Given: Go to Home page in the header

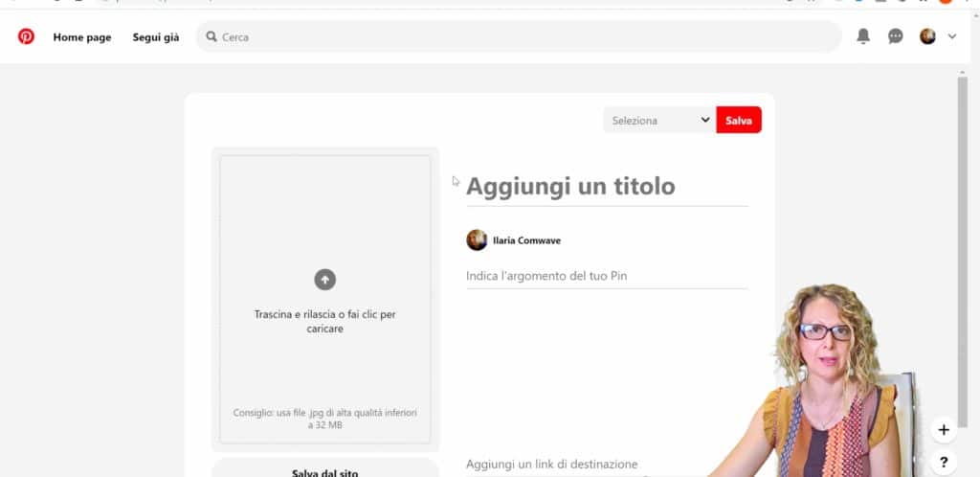Looking at the screenshot, I should (x=82, y=37).
